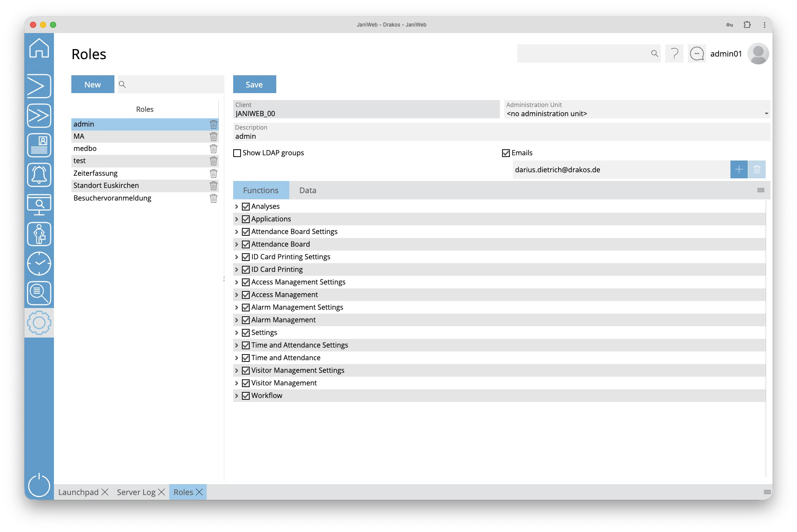The height and width of the screenshot is (532, 797).
Task: Click the clock time tracking icon
Action: (39, 264)
